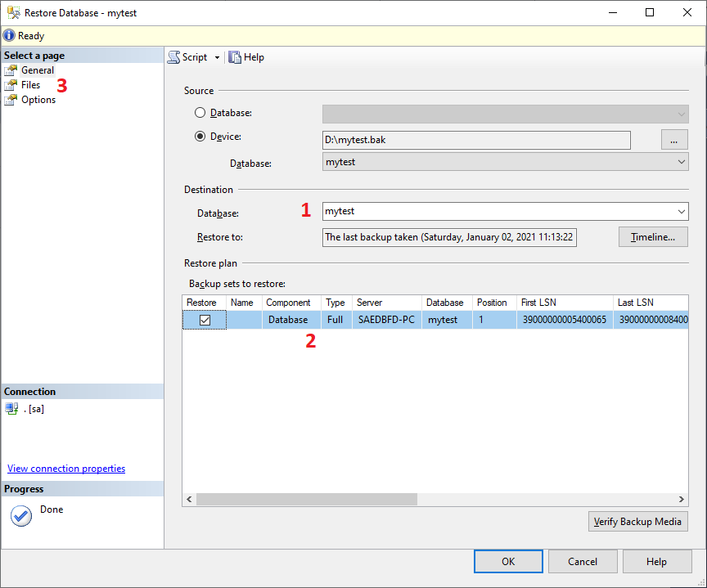Click the . [sa] connection text
The height and width of the screenshot is (588, 707).
click(x=34, y=409)
